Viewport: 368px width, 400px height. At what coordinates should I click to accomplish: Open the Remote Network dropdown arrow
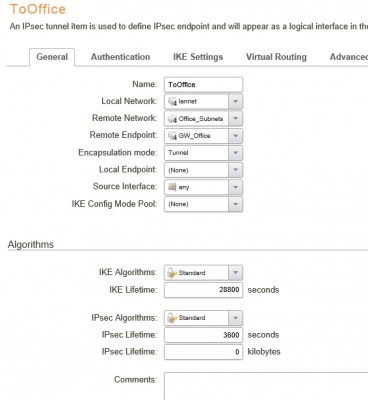pyautogui.click(x=235, y=119)
